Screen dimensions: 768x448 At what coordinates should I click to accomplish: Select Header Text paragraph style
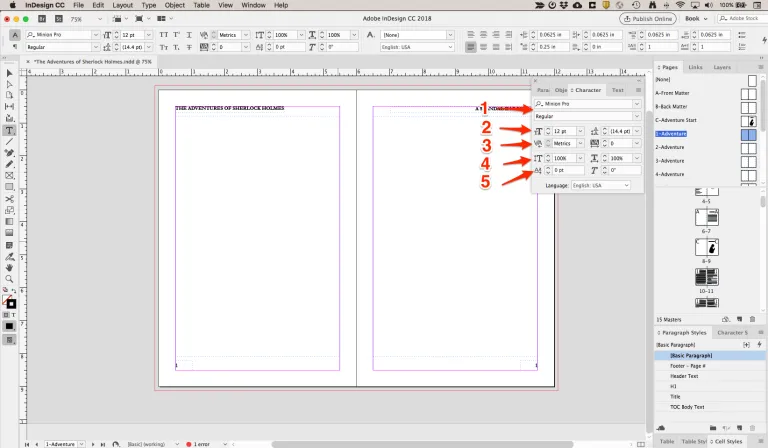click(x=684, y=376)
